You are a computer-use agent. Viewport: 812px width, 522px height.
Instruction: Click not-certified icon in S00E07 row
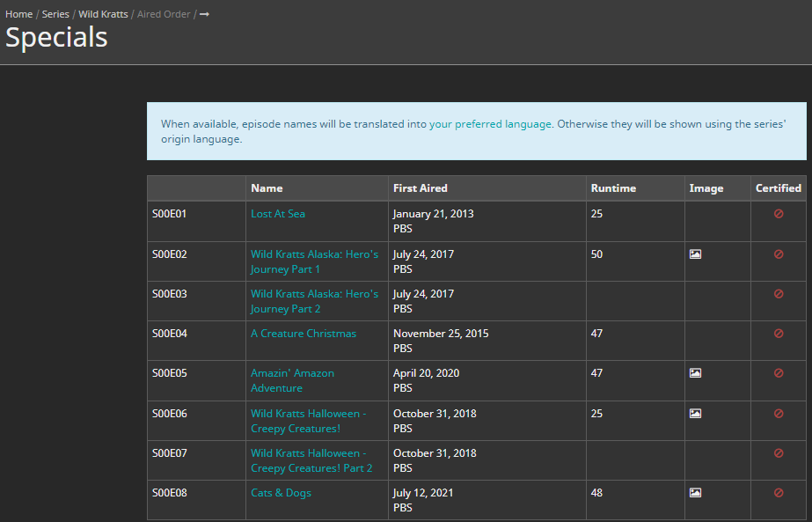[x=779, y=453]
